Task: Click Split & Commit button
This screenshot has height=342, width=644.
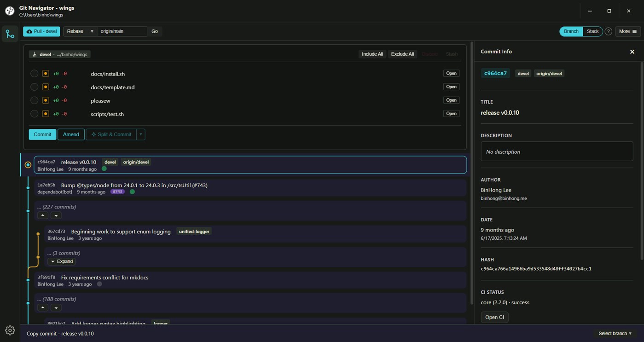Action: 111,134
